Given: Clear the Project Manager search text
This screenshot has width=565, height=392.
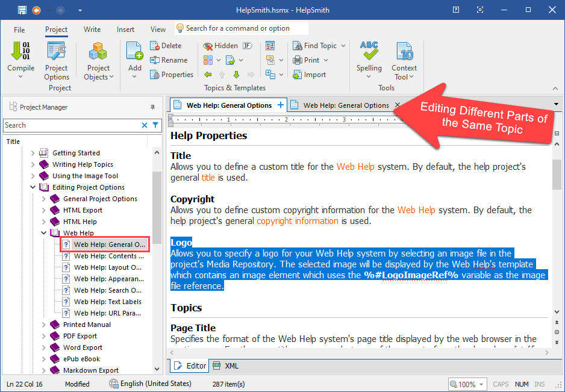Looking at the screenshot, I should click(145, 125).
